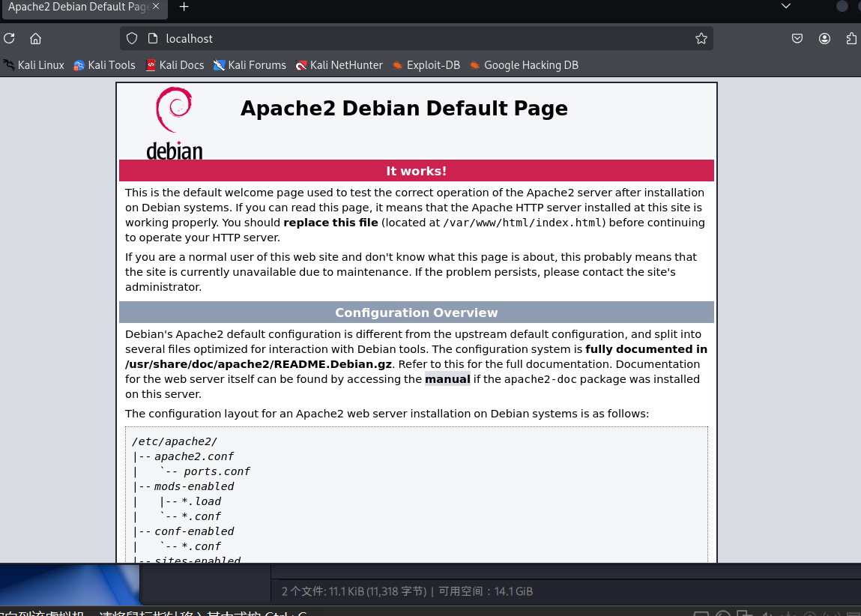Follow the manual link in Configuration Overview
The image size is (861, 616).
(447, 379)
